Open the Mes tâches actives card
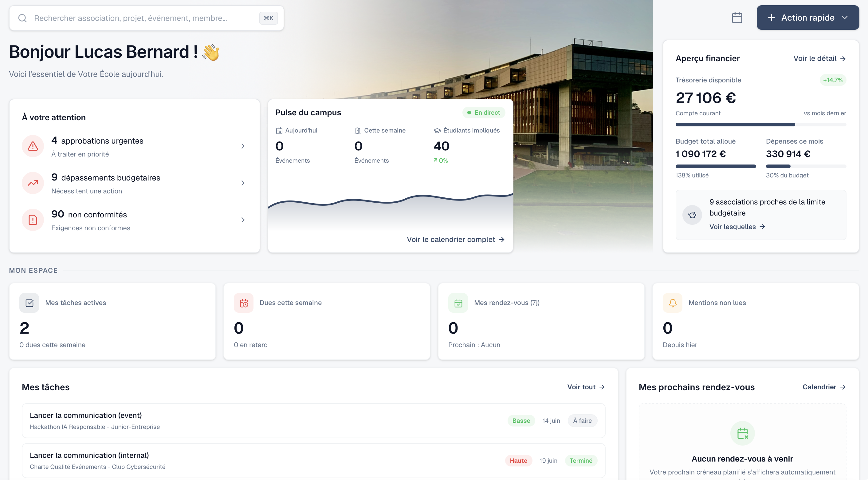 [x=112, y=321]
